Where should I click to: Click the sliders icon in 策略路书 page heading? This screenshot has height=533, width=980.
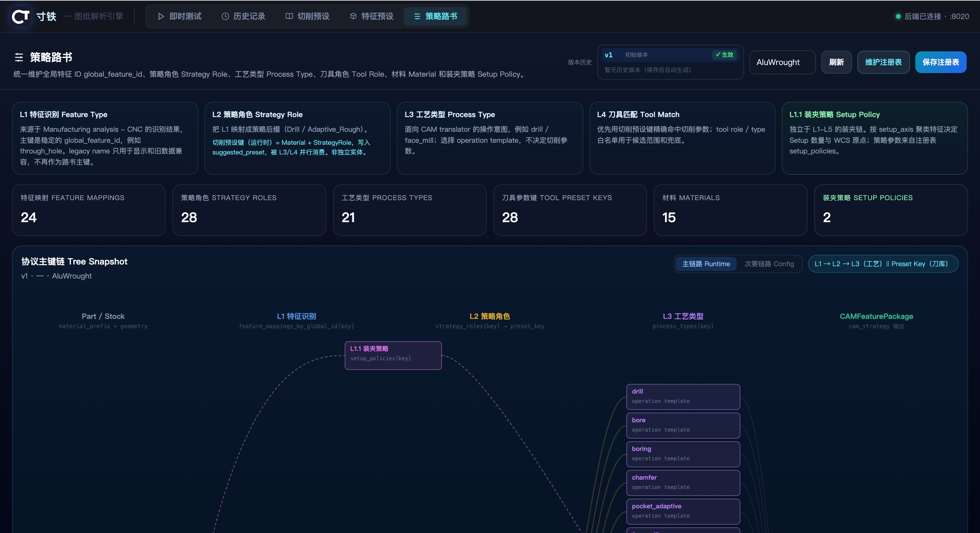(x=19, y=57)
